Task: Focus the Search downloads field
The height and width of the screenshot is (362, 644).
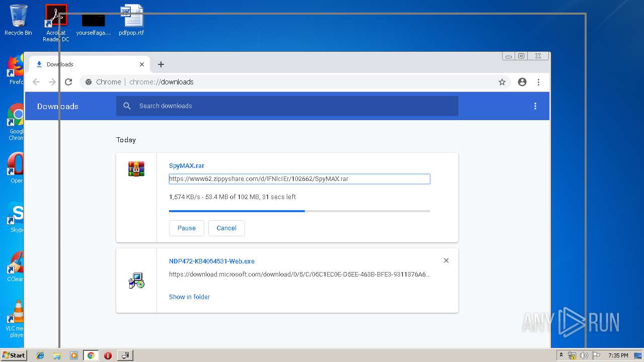Action: (x=287, y=106)
